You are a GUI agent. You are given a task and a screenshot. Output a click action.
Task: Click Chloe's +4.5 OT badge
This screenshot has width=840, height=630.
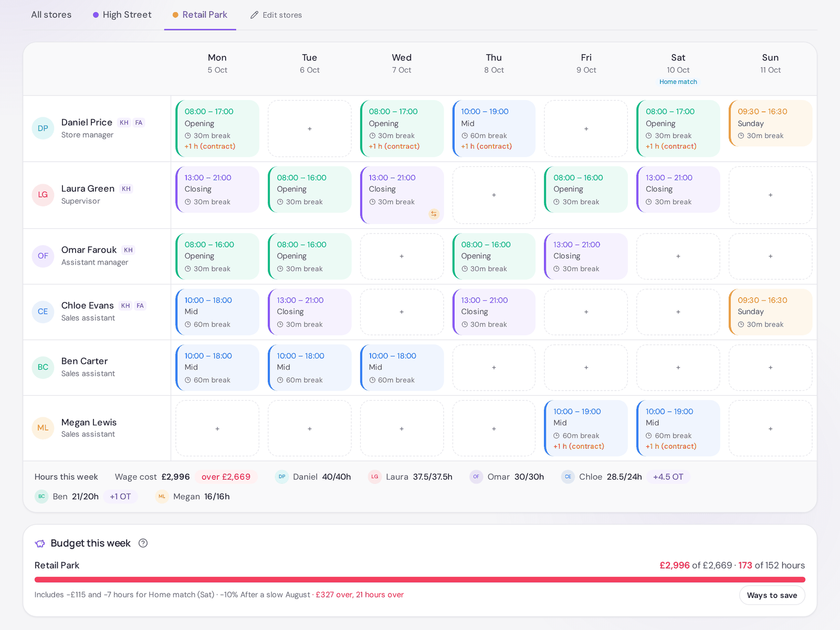[x=668, y=477]
